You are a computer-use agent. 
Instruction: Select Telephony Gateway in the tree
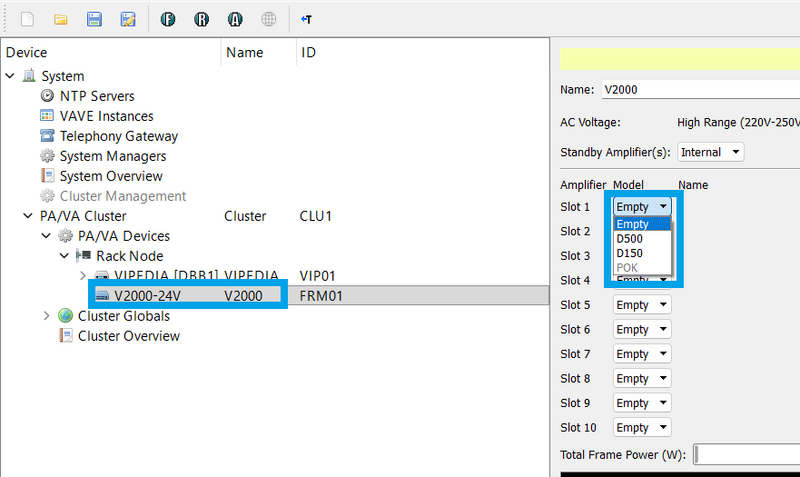(x=119, y=136)
